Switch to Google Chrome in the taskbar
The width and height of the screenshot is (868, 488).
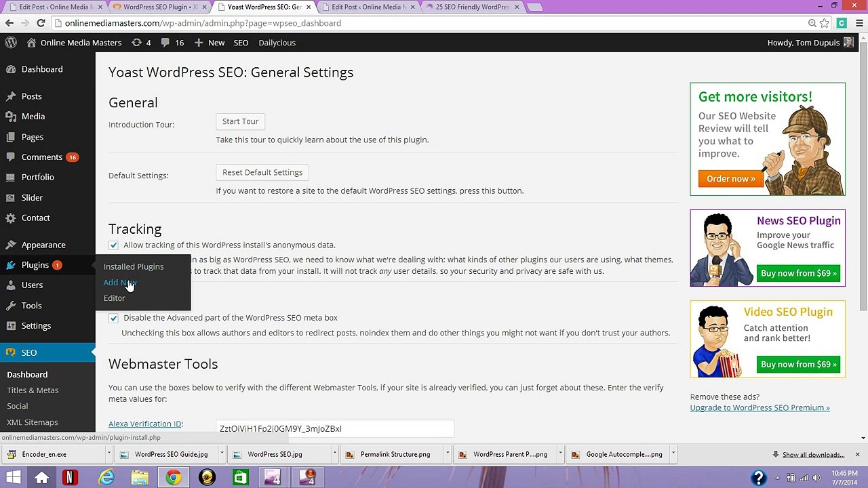point(174,478)
